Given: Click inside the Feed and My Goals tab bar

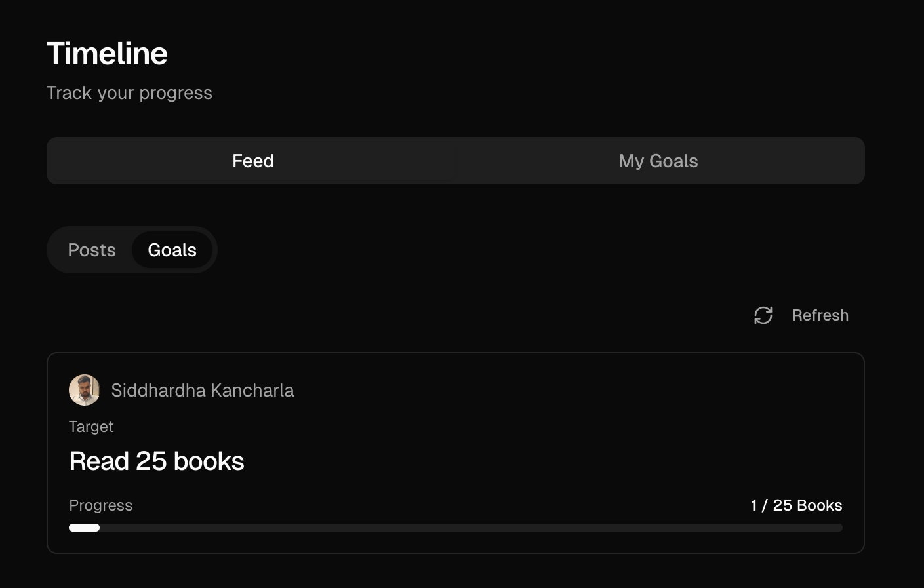Looking at the screenshot, I should [x=456, y=161].
